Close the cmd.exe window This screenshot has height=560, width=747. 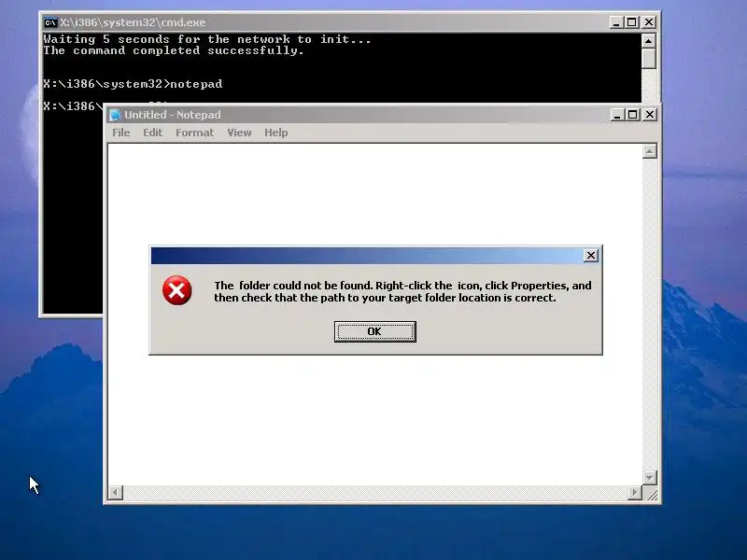(648, 22)
